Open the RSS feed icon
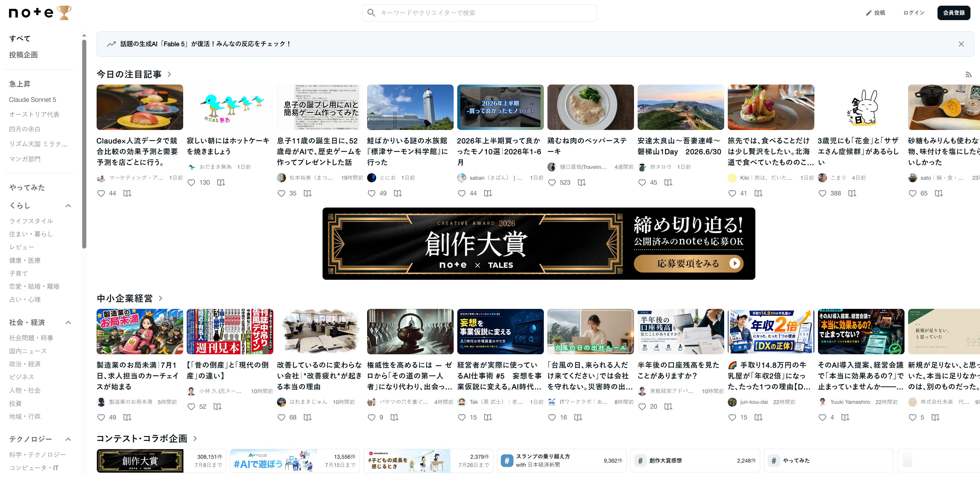980x477 pixels. coord(968,75)
